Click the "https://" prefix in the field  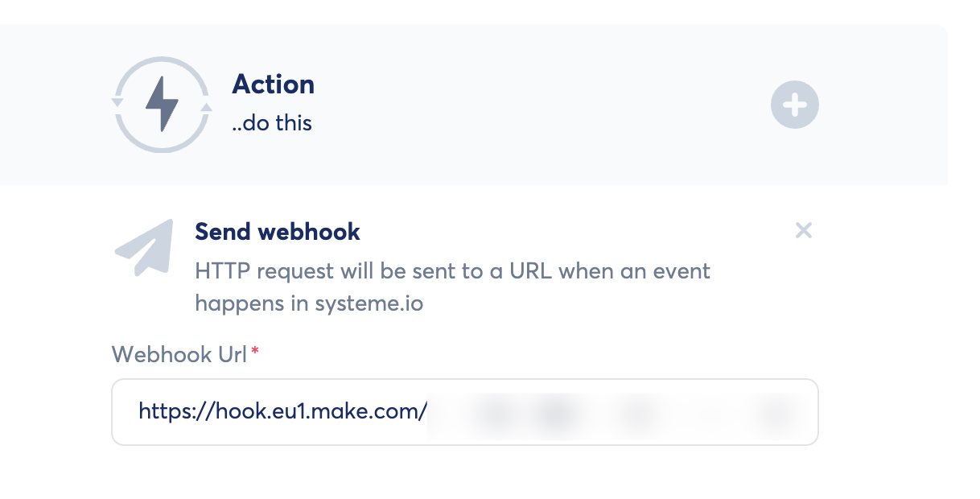pyautogui.click(x=166, y=412)
